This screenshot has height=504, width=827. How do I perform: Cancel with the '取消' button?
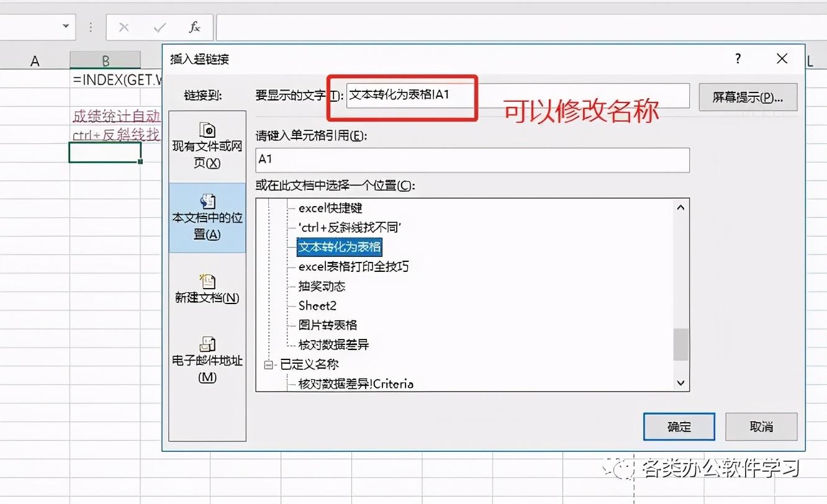[761, 427]
